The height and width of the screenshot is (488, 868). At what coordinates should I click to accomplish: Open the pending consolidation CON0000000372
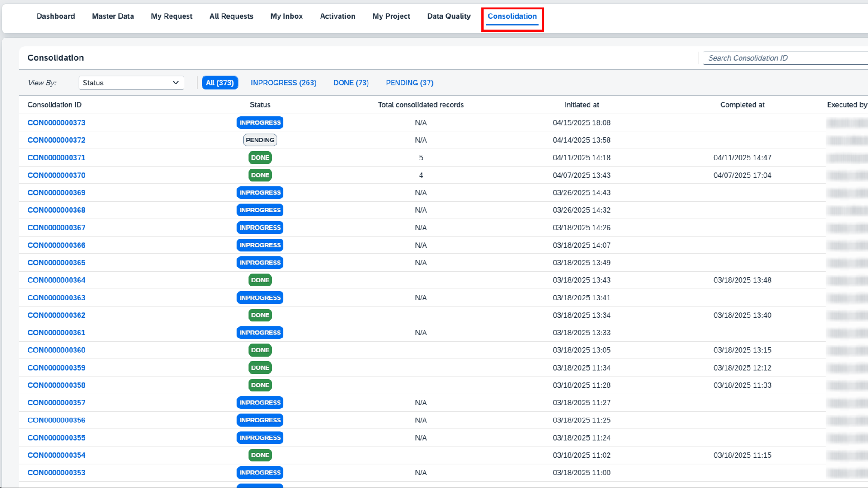point(57,140)
